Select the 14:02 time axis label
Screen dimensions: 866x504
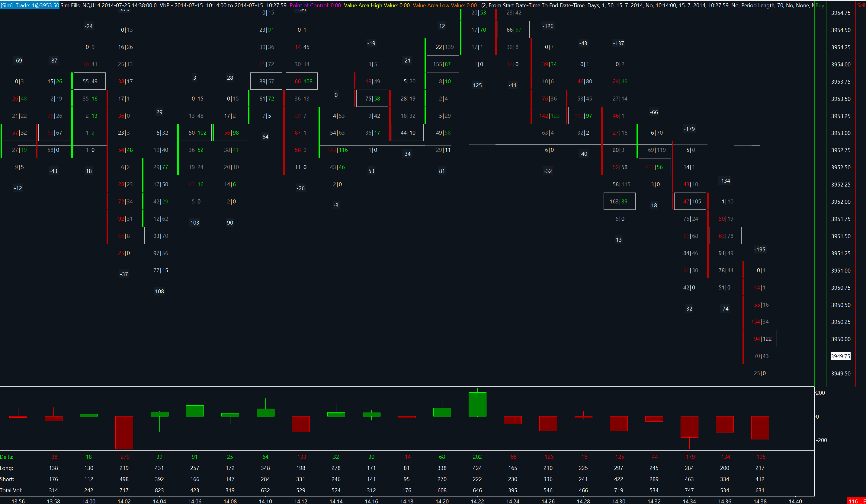click(x=124, y=501)
